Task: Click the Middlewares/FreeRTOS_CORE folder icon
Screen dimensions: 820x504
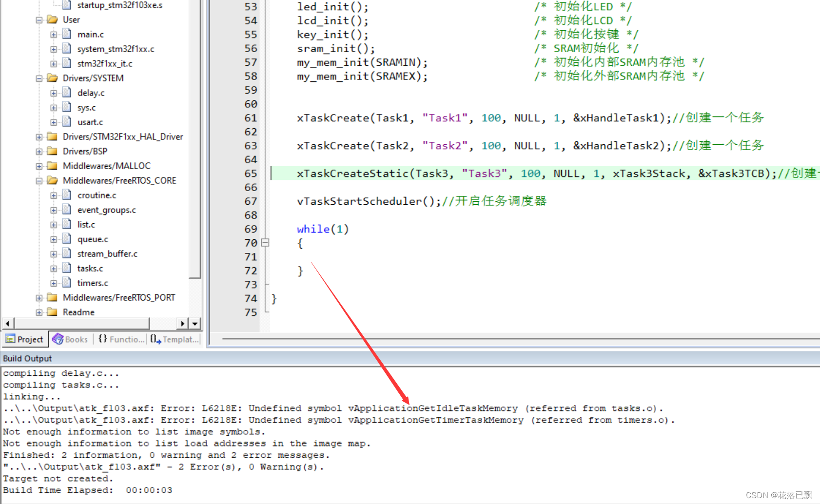Action: point(52,180)
